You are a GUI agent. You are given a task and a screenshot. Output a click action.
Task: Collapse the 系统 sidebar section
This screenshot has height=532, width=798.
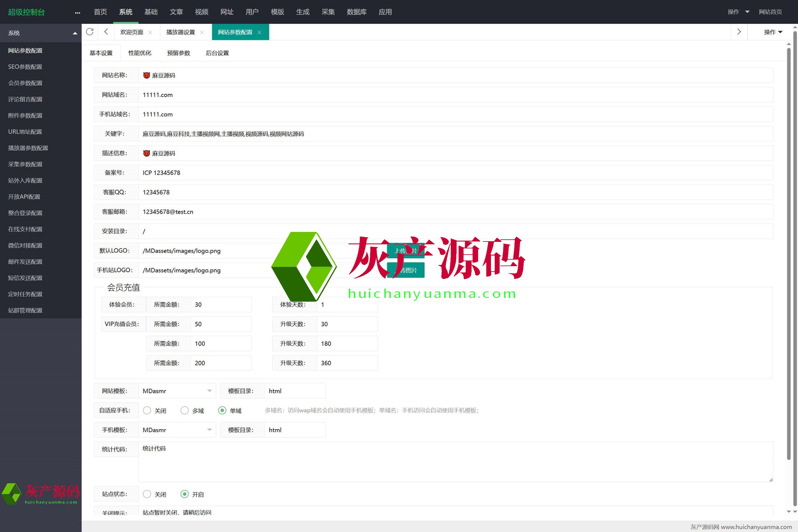[75, 33]
